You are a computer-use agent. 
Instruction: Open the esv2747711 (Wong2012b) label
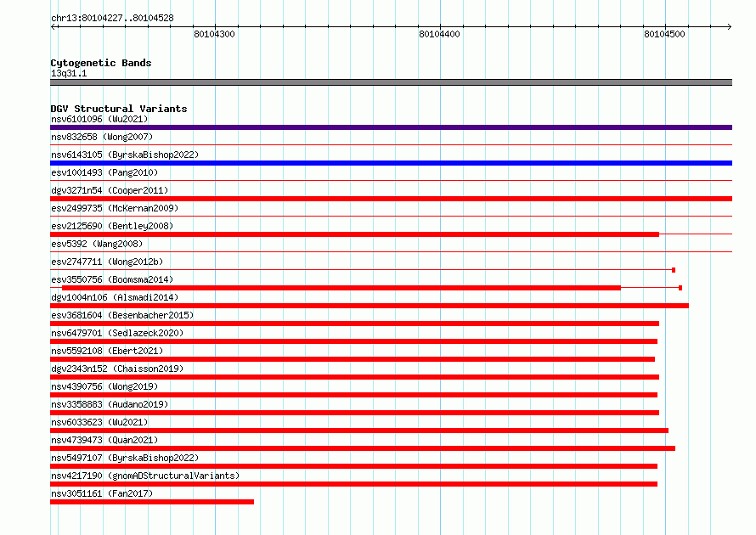point(107,262)
